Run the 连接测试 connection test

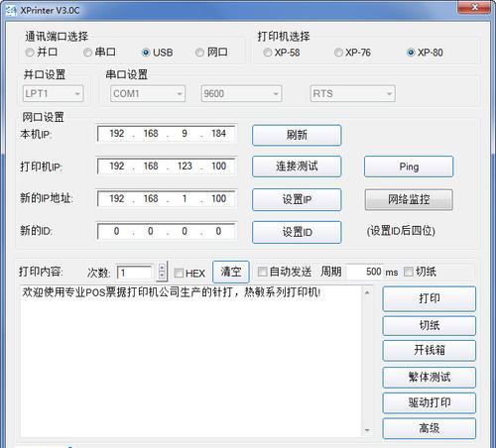[x=297, y=167]
